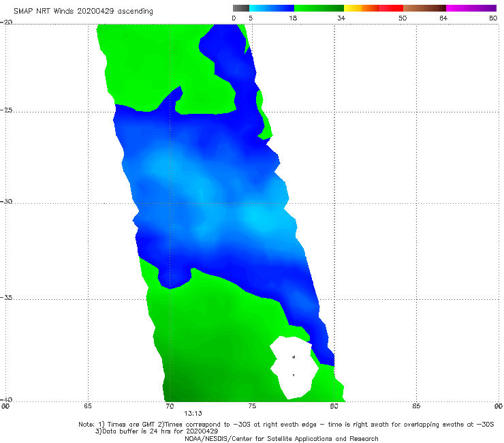The width and height of the screenshot is (504, 443).
Task: Click the longitude label '90'
Action: (499, 406)
